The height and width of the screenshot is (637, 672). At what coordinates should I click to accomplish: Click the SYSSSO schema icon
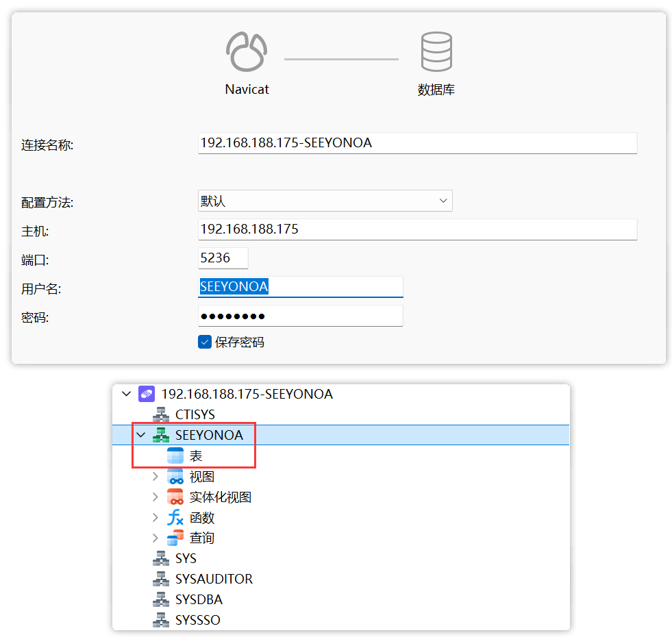(161, 620)
